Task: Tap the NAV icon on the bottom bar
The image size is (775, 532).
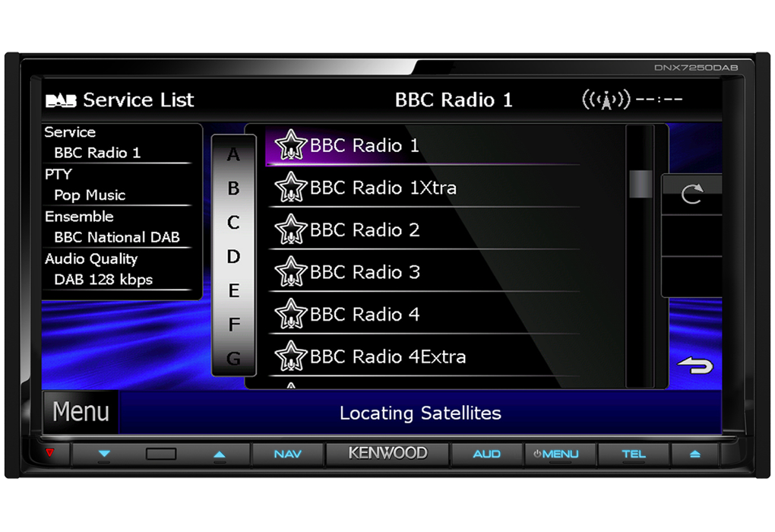Action: [287, 454]
